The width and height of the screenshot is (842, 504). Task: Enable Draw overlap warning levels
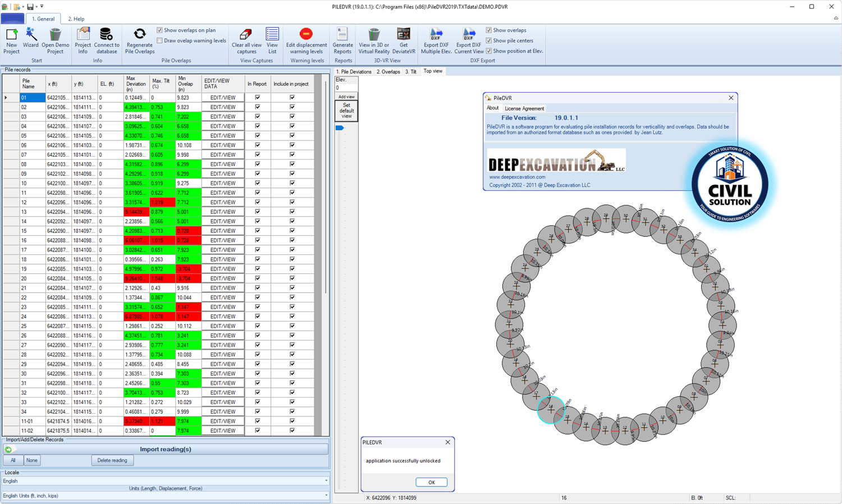tap(160, 40)
